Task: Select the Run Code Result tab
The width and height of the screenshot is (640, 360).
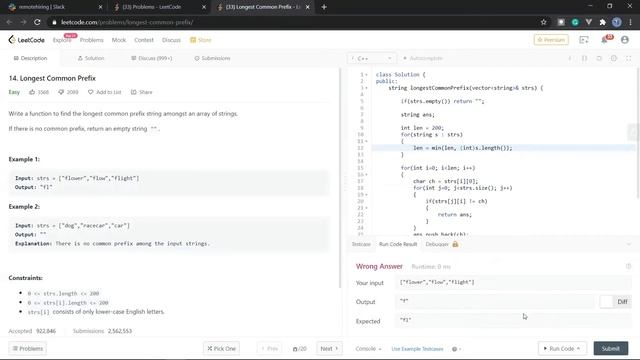Action: [398, 244]
